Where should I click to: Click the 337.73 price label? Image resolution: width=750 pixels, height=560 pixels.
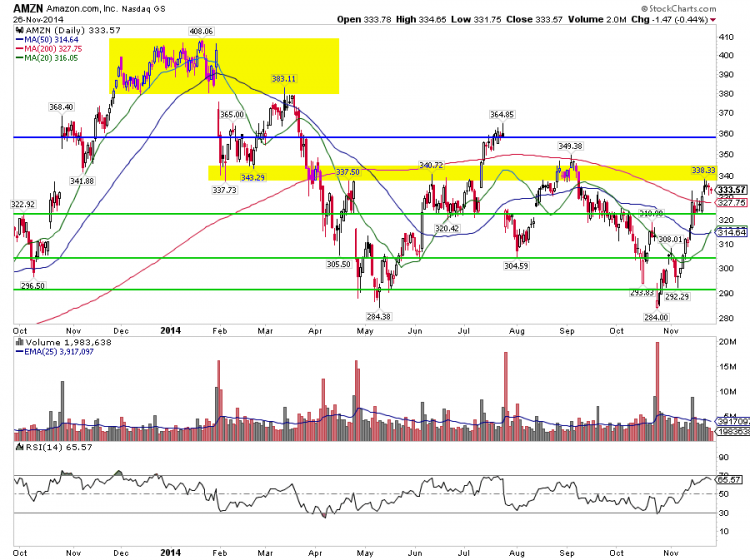point(224,190)
